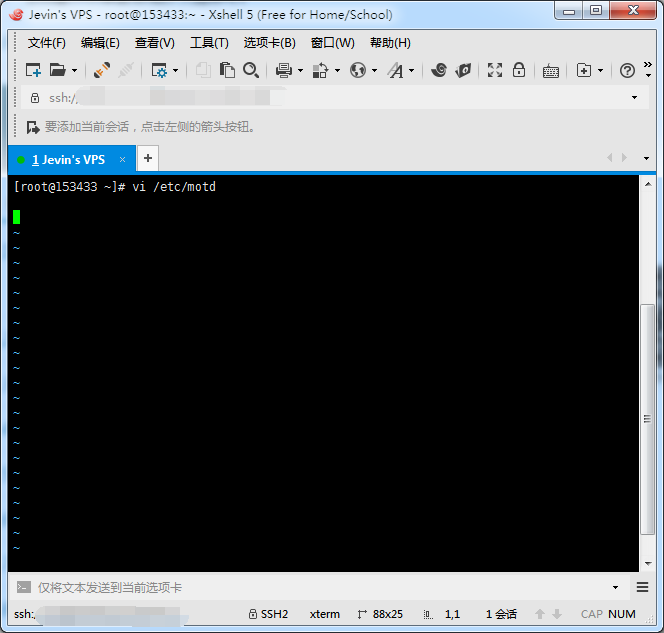Click the NUM indicator in status bar
664x633 pixels.
622,614
